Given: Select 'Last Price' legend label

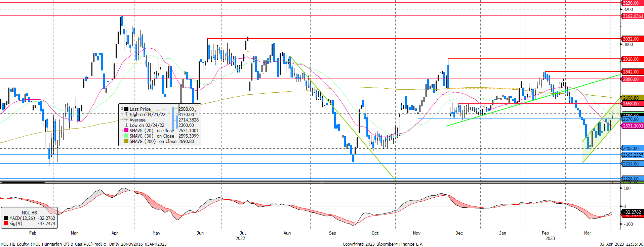Looking at the screenshot, I should click(x=140, y=109).
